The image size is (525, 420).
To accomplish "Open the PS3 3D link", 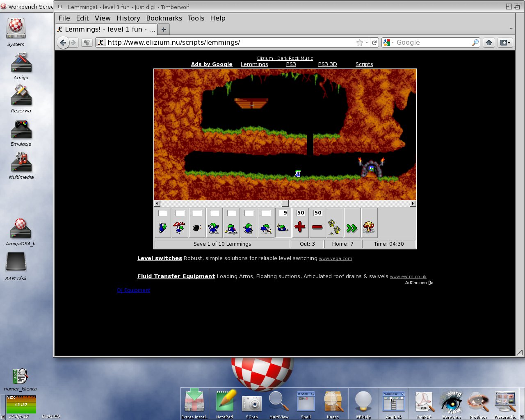I will click(327, 64).
